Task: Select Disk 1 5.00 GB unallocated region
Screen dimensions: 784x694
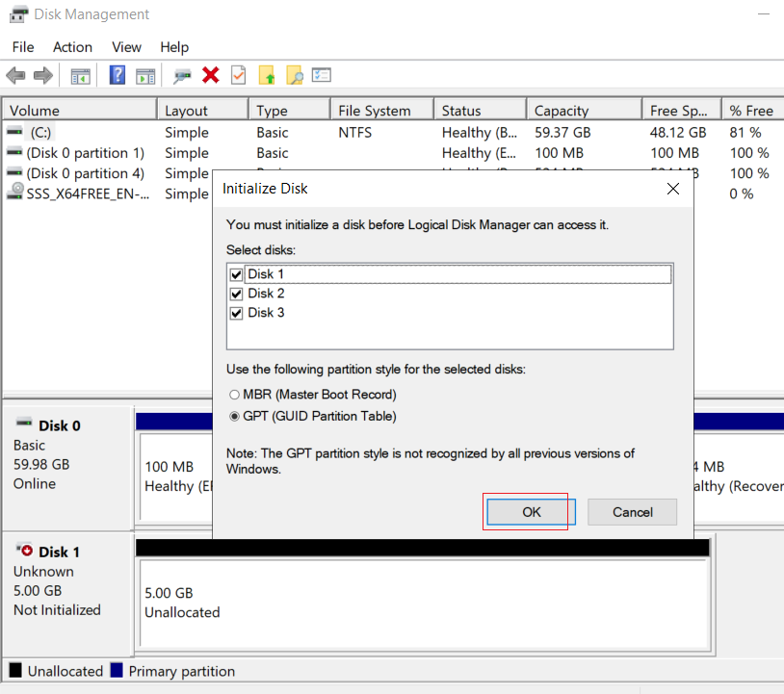Action: point(424,604)
